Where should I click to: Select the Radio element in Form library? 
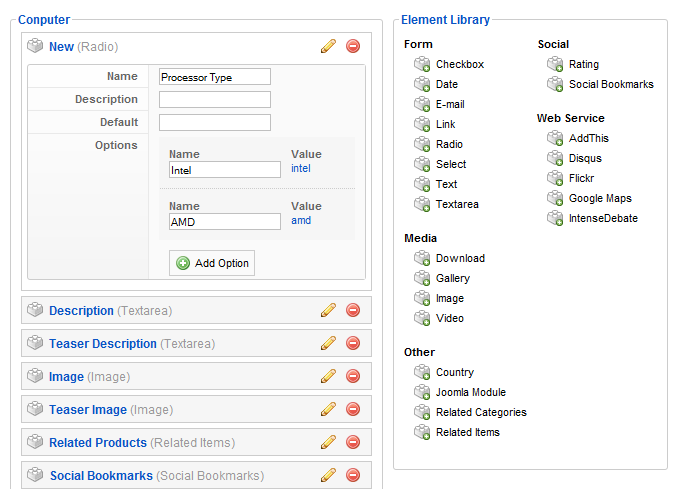pyautogui.click(x=449, y=144)
